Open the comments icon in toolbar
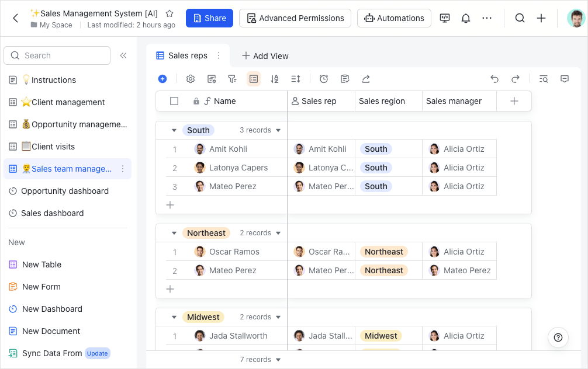Viewport: 588px width, 369px height. [x=565, y=79]
